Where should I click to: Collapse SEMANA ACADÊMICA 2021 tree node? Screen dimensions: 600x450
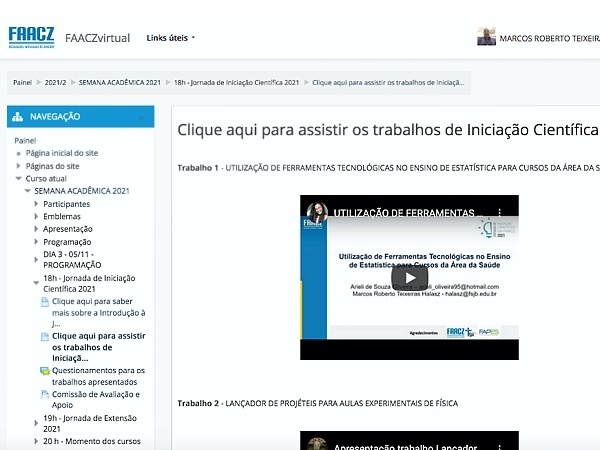point(27,191)
